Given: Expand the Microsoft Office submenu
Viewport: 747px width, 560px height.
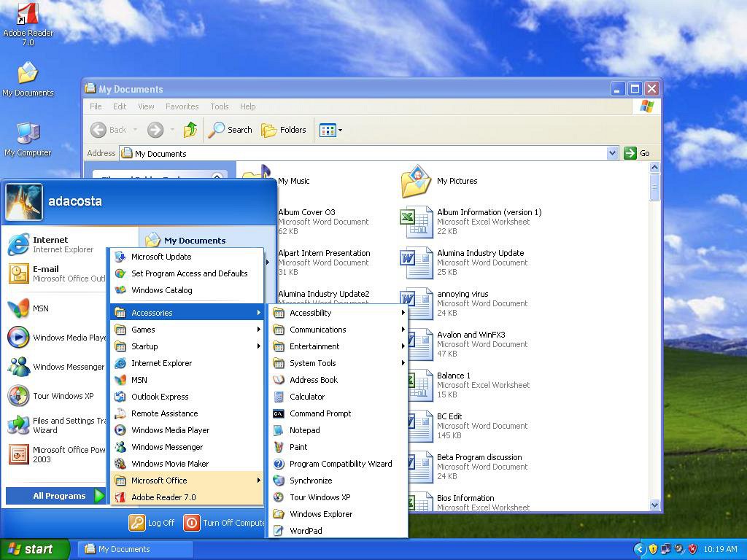Looking at the screenshot, I should pyautogui.click(x=187, y=481).
